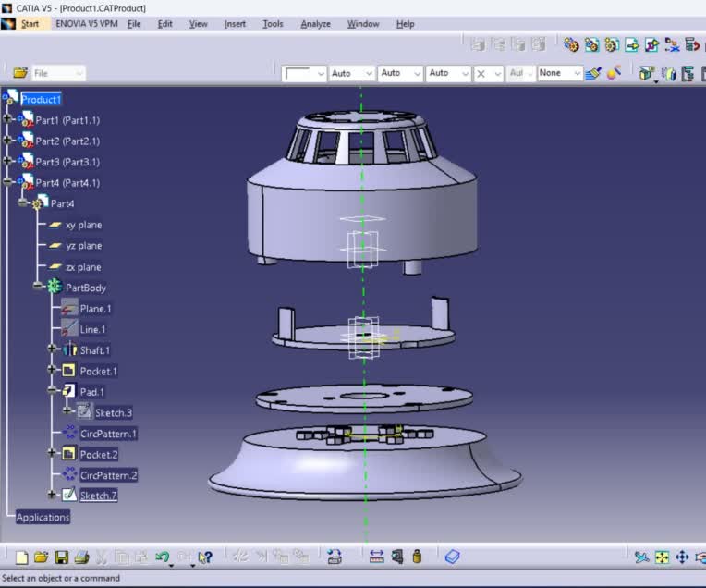Open the Start menu
This screenshot has width=706, height=588.
30,24
